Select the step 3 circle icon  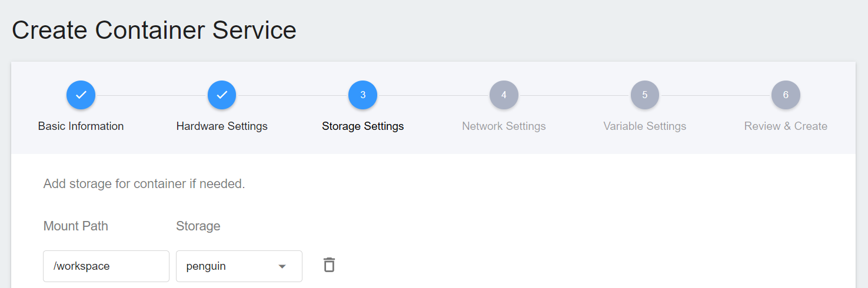[x=363, y=95]
